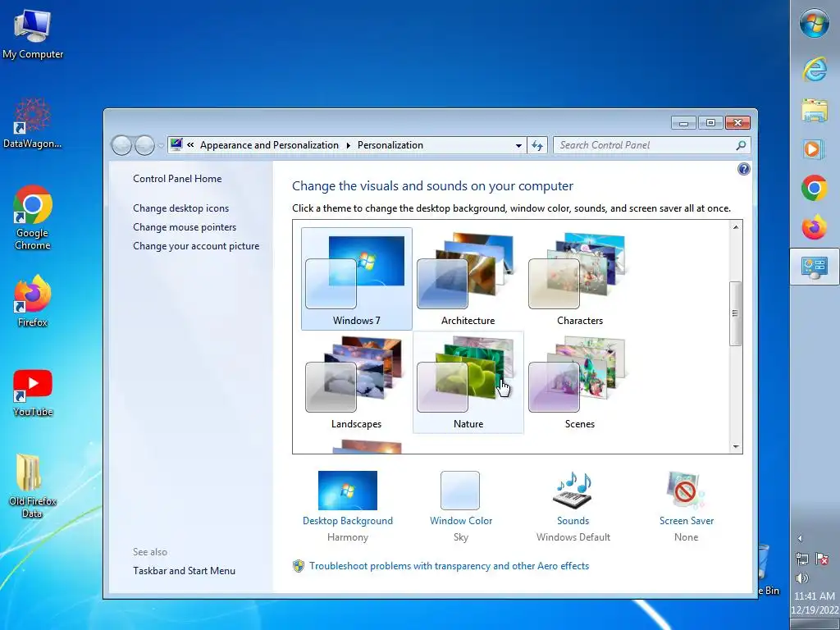Click Show Desktop button below the clock
Image resolution: width=840 pixels, height=630 pixels.
pyautogui.click(x=815, y=624)
